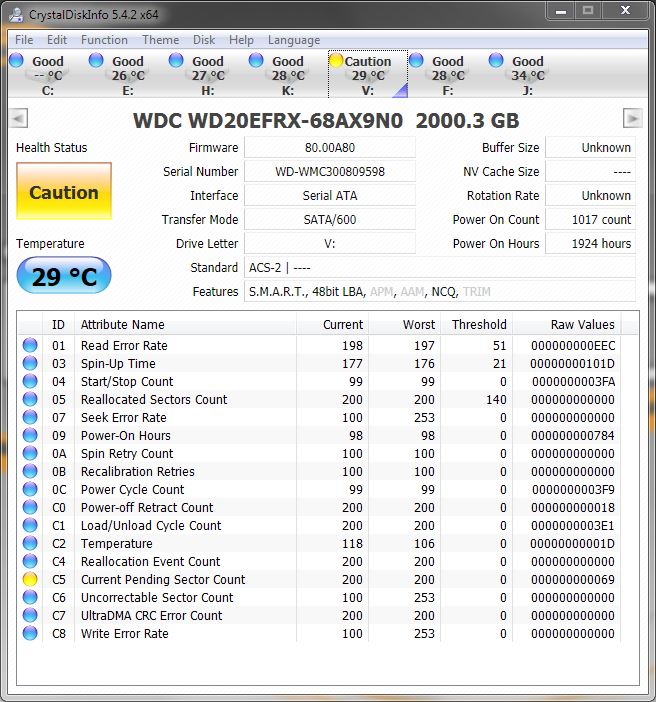Click the Interface field Serial ATA
This screenshot has height=702, width=656.
pos(330,196)
